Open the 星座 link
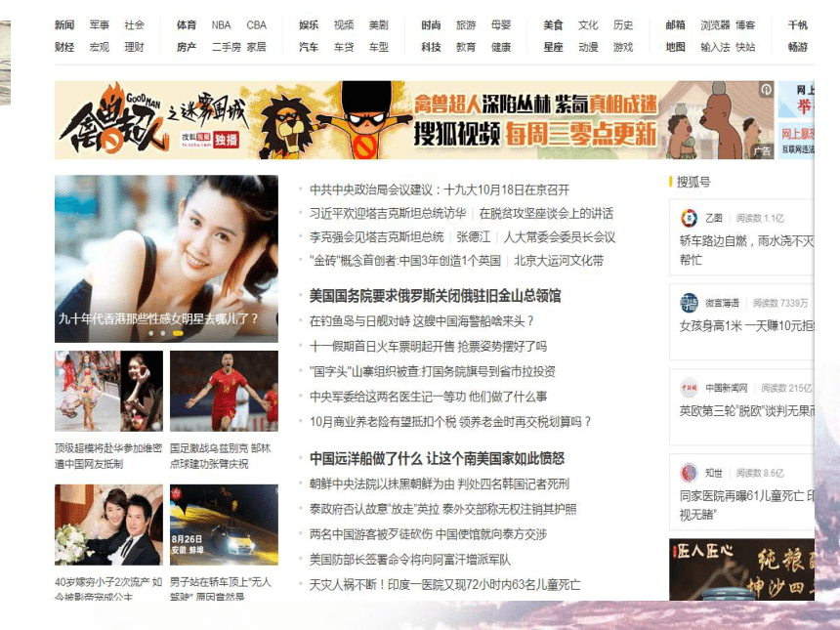The height and width of the screenshot is (630, 840). (553, 47)
